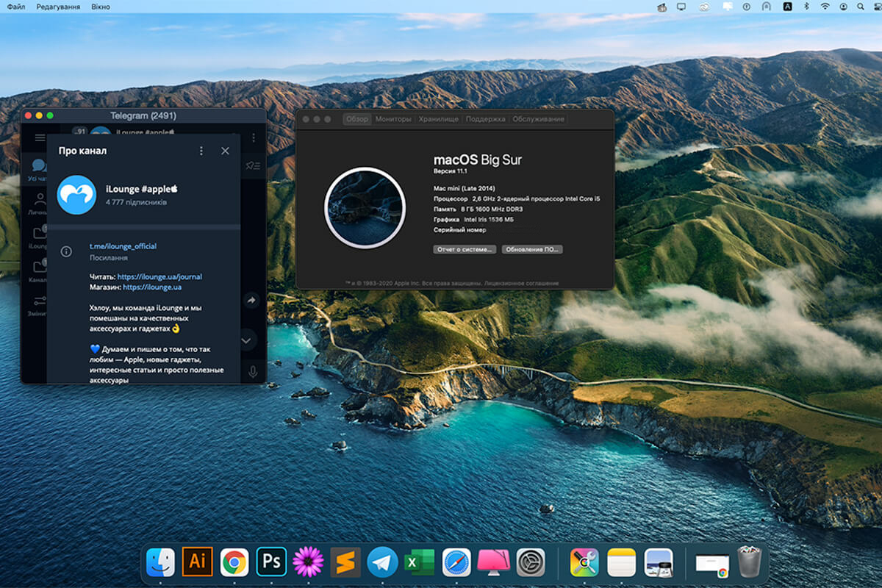882x588 pixels.
Task: Close the Про канал panel
Action: tap(225, 151)
